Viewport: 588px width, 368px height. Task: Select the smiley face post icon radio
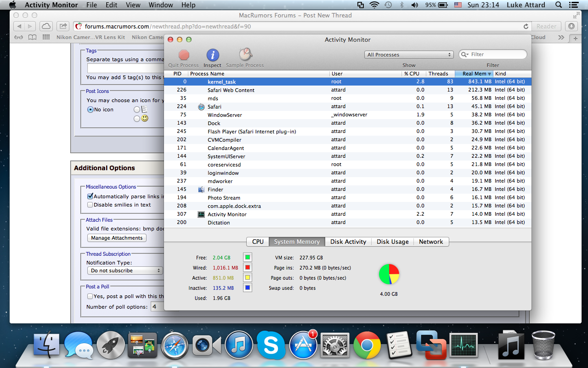pyautogui.click(x=137, y=119)
